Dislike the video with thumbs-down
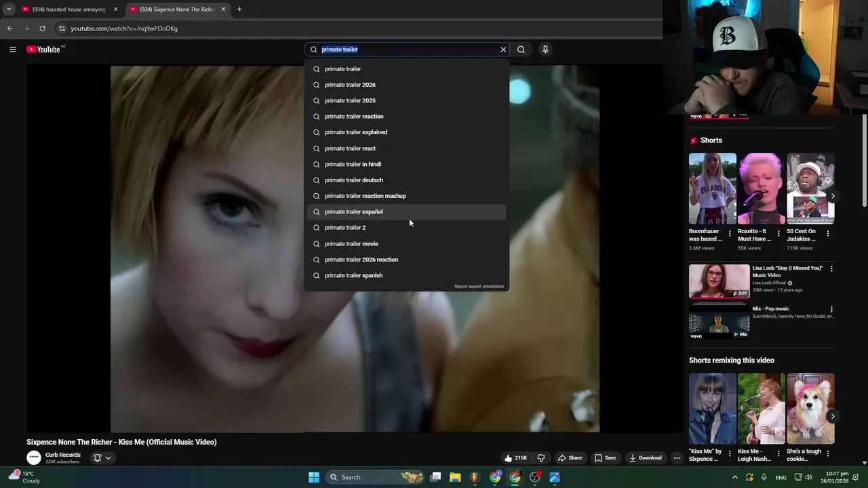Viewport: 868px width, 488px height. (x=540, y=458)
